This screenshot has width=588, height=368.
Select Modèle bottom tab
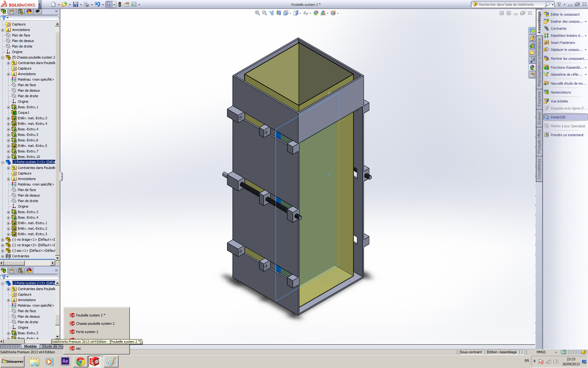pyautogui.click(x=30, y=347)
